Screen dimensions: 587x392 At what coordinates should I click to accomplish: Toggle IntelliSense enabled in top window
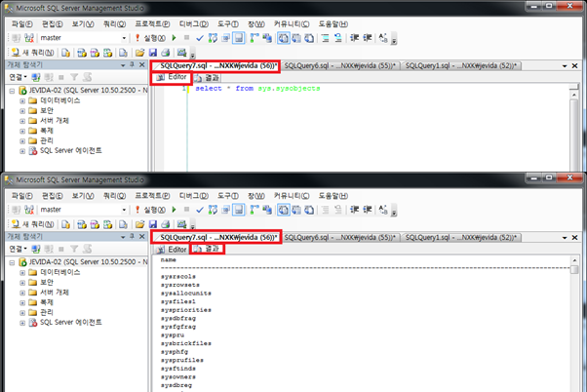click(239, 38)
